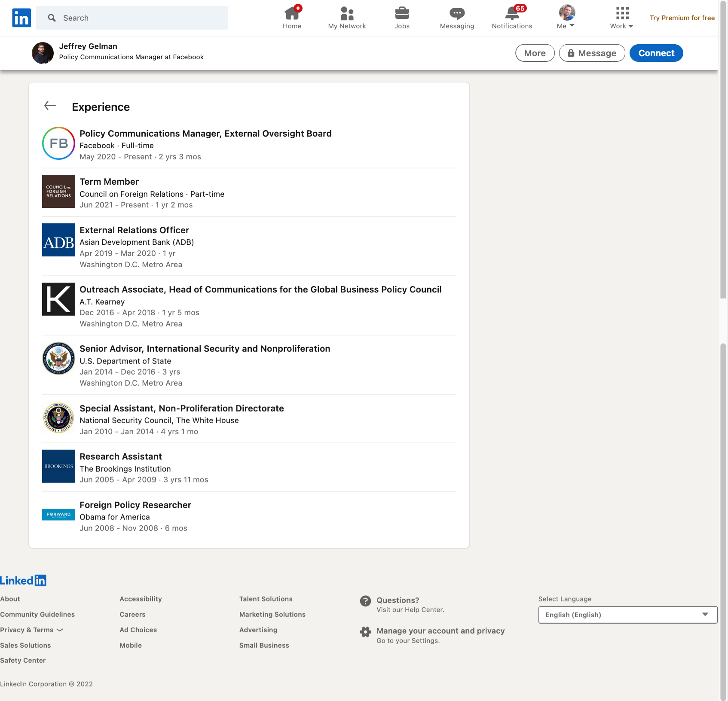Open the Mobile footer link
The height and width of the screenshot is (701, 728).
[x=131, y=645]
